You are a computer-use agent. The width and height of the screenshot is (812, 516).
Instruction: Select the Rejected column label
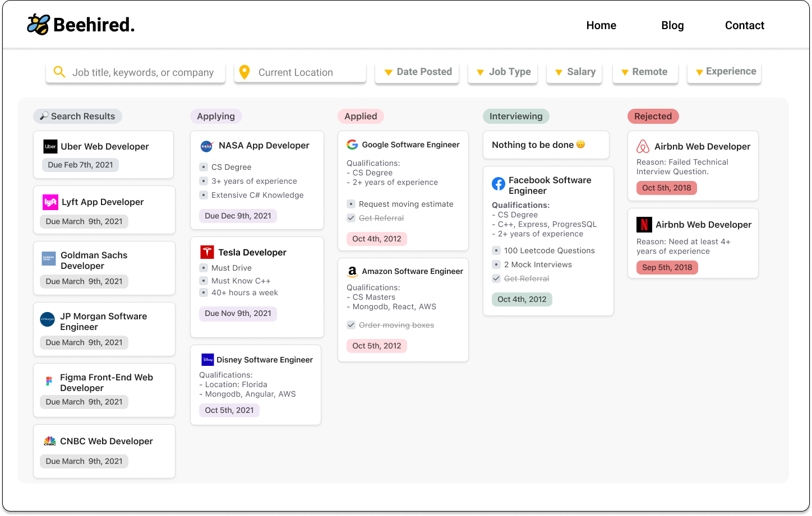point(653,116)
